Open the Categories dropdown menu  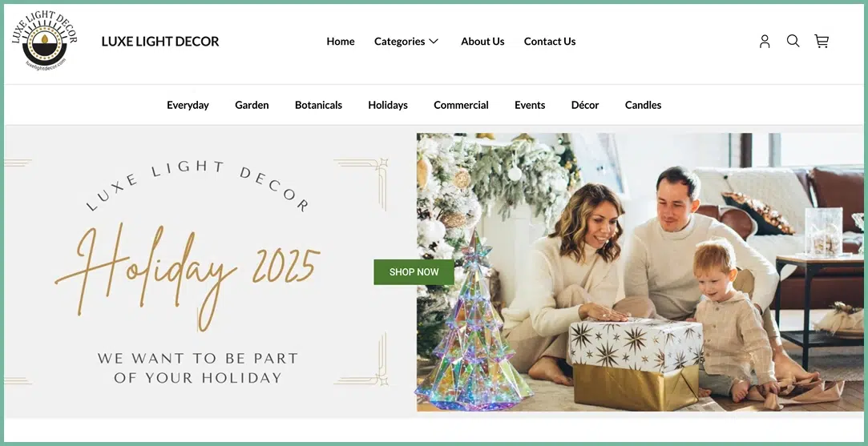point(406,42)
